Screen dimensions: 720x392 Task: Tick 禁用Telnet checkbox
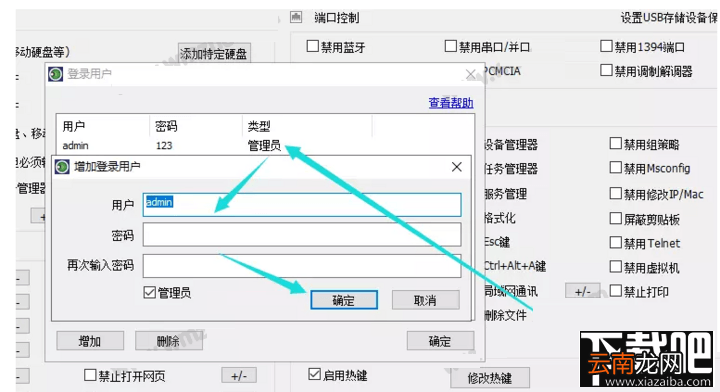click(x=615, y=242)
